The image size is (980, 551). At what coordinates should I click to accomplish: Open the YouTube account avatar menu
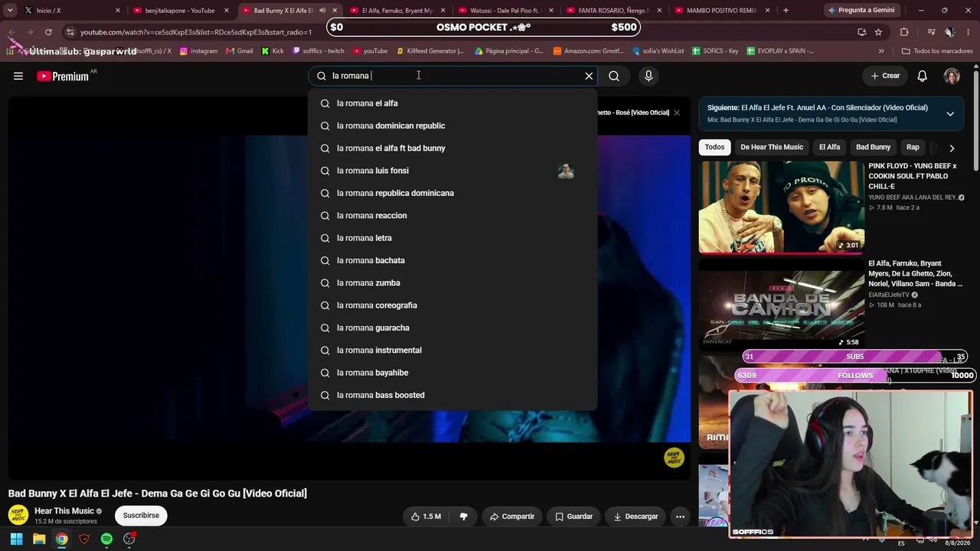[x=952, y=76]
